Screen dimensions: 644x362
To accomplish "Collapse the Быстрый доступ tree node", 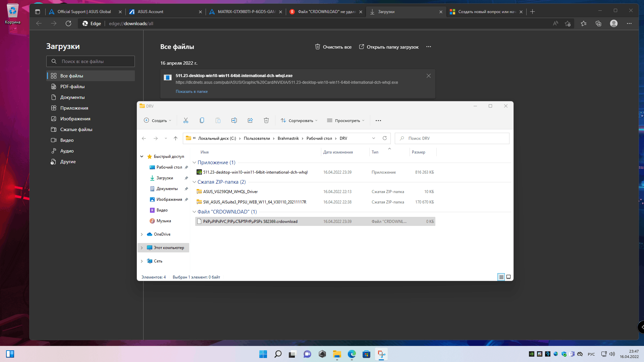I will point(142,157).
